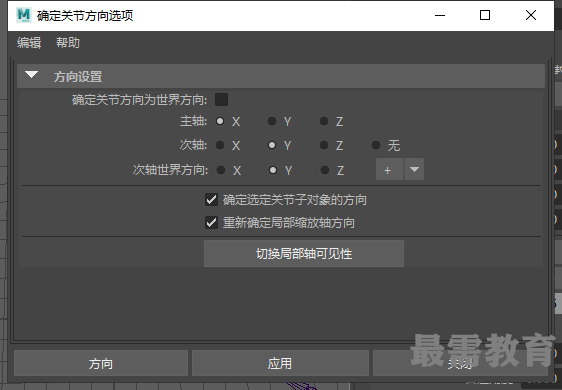Toggle 确定选定关节子对象的方向 checkbox

211,199
